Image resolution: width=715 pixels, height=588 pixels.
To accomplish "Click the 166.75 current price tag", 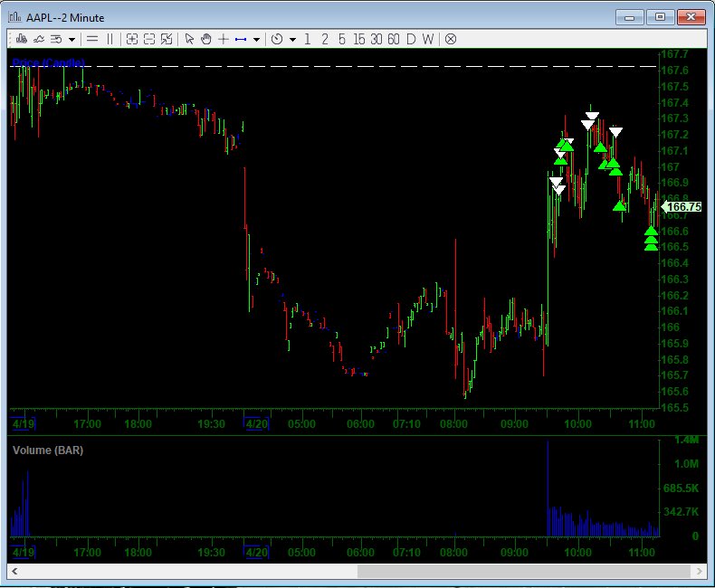I will 682,207.
